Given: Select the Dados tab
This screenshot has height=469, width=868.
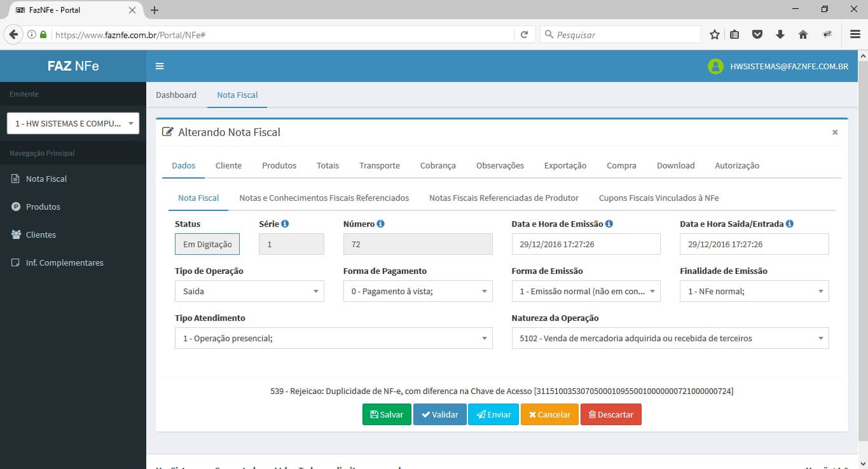Looking at the screenshot, I should tap(184, 165).
